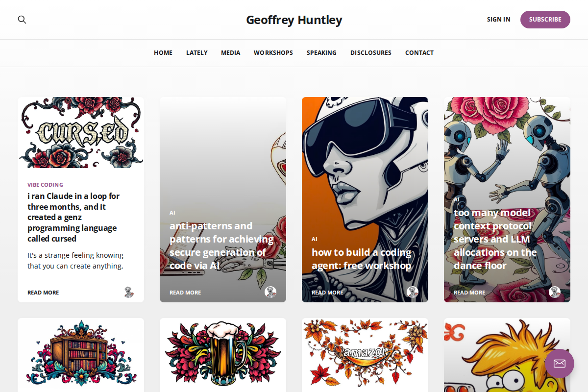Open the HOME menu item

[x=163, y=53]
